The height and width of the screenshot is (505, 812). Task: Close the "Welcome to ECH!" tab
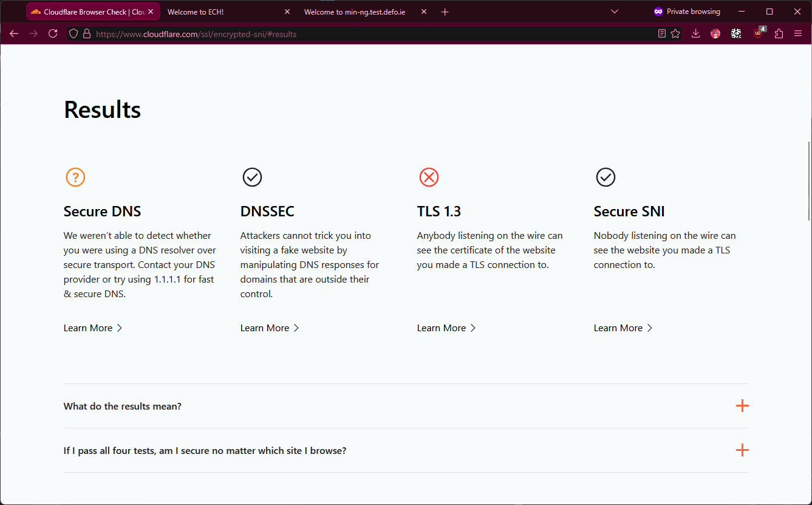click(x=287, y=12)
